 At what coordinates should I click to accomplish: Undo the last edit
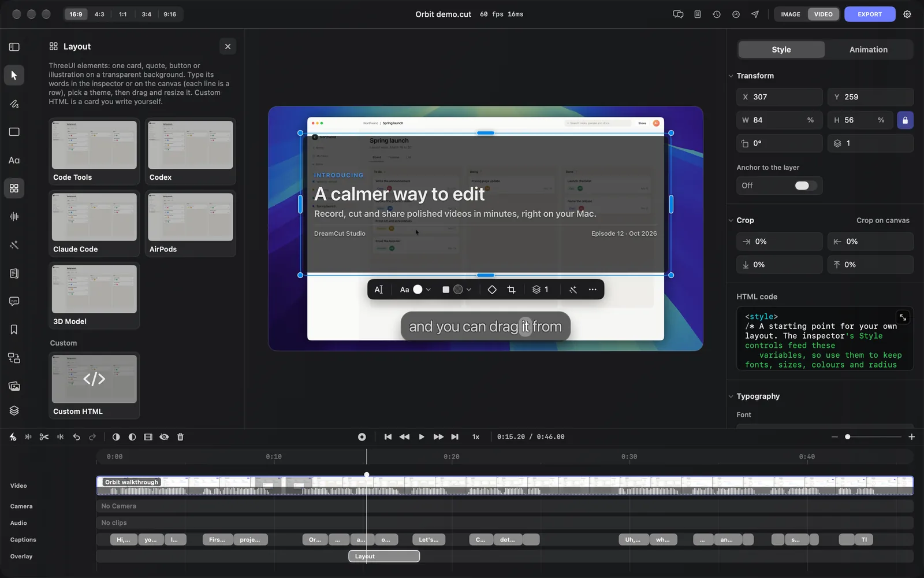pyautogui.click(x=76, y=437)
